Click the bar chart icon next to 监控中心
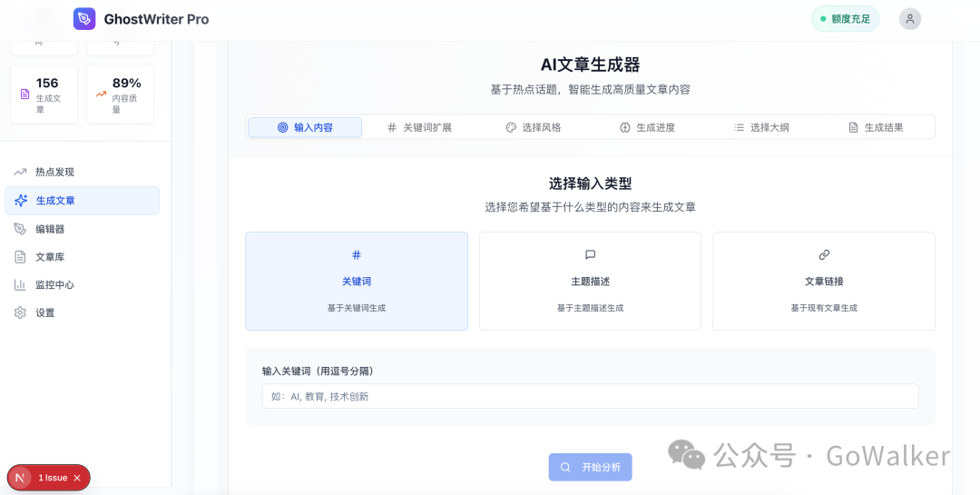980x495 pixels. click(20, 284)
